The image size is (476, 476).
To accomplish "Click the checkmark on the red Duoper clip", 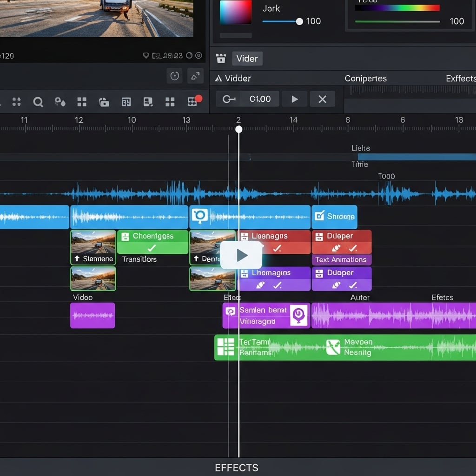I will point(353,248).
